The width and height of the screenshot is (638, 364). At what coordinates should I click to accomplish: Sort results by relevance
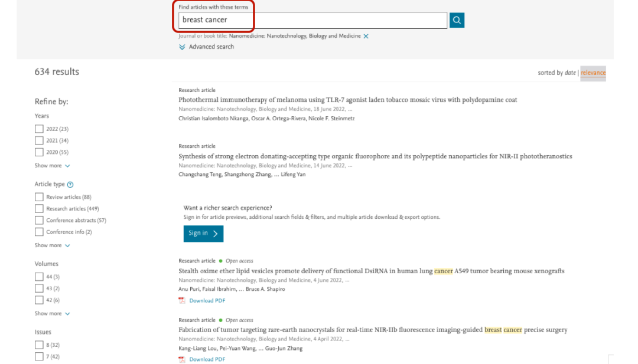click(x=593, y=73)
